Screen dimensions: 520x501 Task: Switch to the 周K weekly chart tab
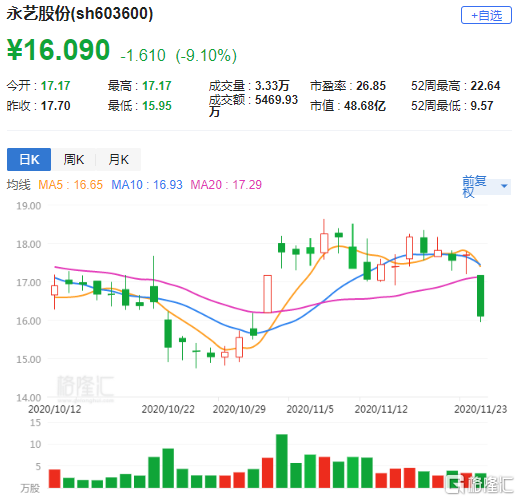pos(74,159)
